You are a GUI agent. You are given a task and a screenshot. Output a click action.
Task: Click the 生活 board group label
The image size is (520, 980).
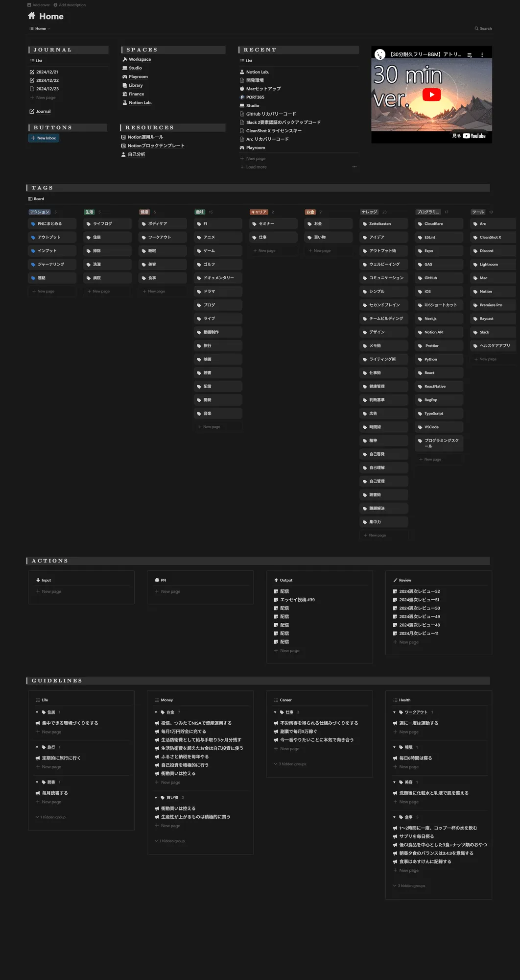[x=89, y=212]
